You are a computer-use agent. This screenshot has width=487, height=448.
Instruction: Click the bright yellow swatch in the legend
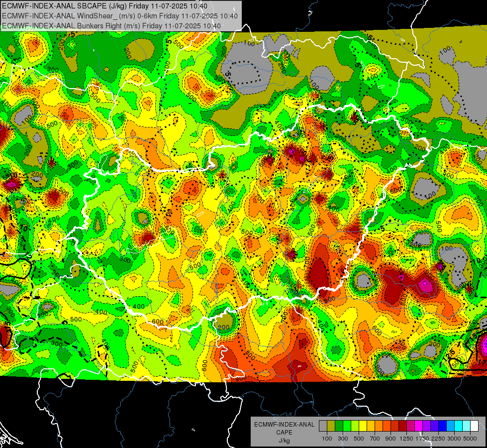[x=363, y=426]
